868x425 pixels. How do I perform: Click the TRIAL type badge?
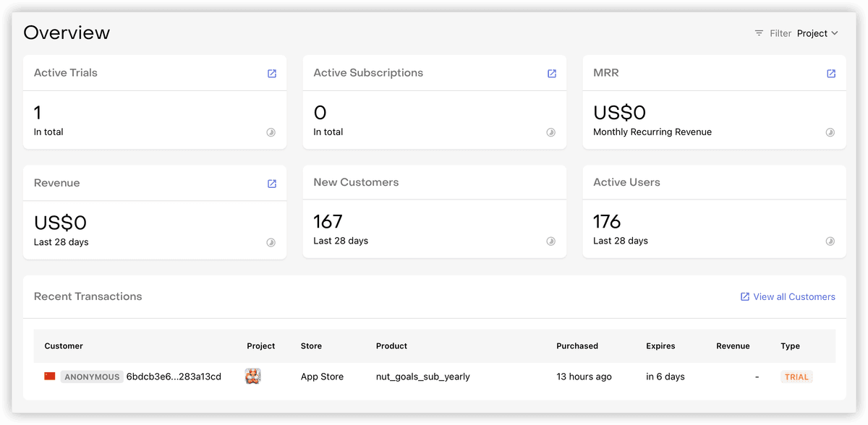click(x=796, y=377)
